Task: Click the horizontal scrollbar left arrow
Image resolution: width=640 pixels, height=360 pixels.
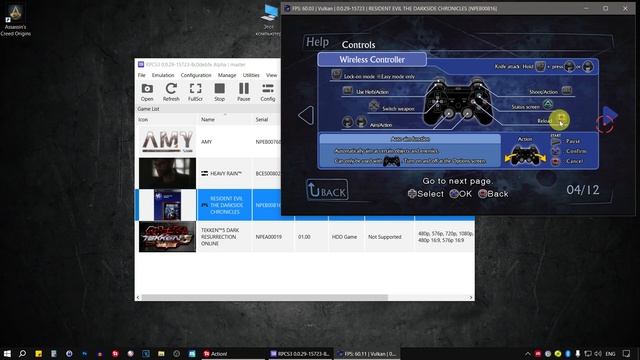Action: (138, 297)
